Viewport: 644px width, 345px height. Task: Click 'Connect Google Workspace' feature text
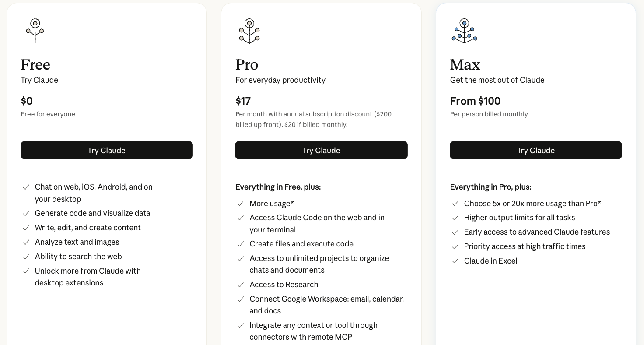pos(326,299)
